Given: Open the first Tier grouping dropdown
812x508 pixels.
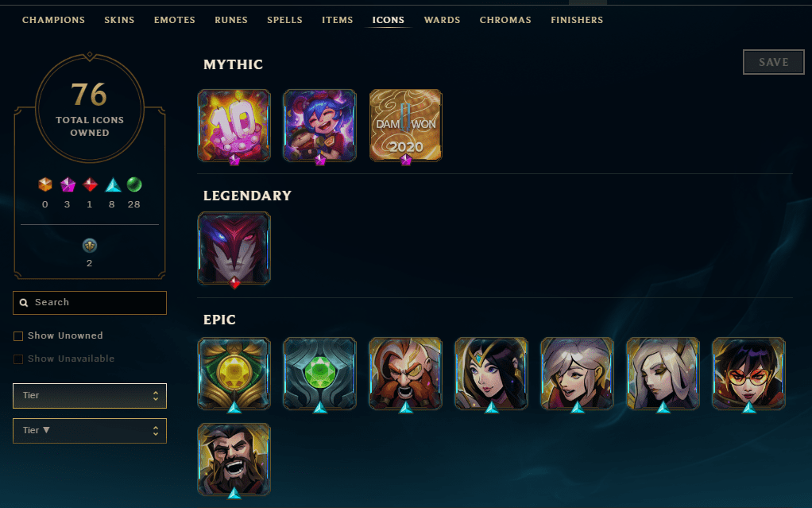Looking at the screenshot, I should coord(90,396).
